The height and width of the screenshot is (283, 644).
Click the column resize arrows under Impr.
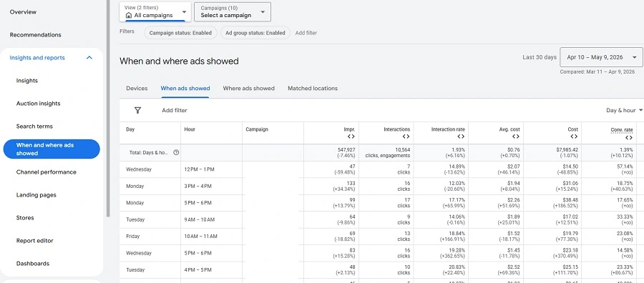(x=351, y=136)
